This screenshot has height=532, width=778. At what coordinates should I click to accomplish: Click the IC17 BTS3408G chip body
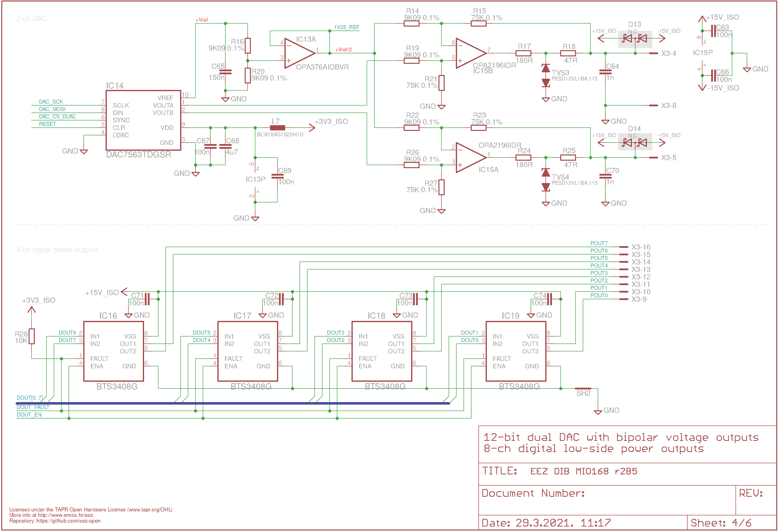coord(248,351)
